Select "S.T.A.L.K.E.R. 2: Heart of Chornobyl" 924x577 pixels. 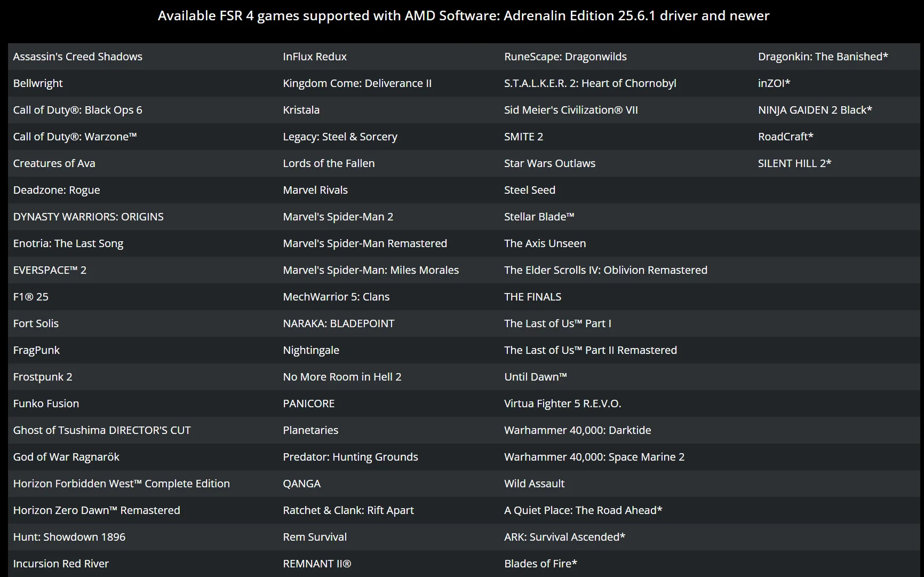pos(590,83)
